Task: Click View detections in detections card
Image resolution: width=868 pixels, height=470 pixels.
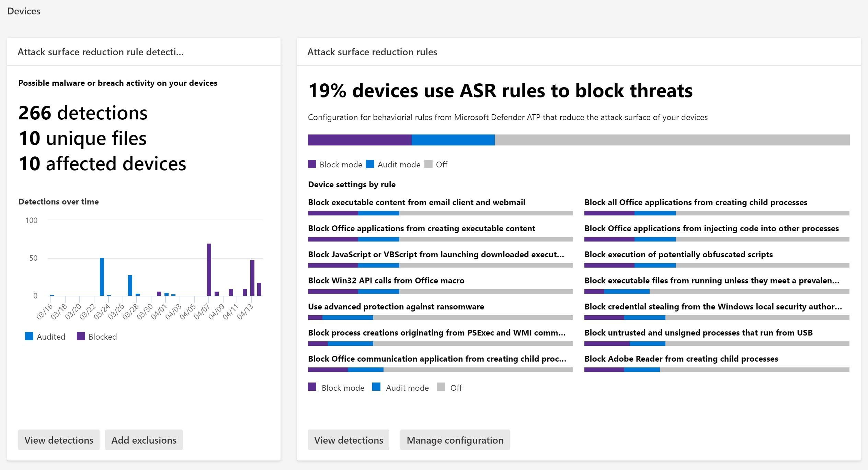Action: [x=59, y=440]
